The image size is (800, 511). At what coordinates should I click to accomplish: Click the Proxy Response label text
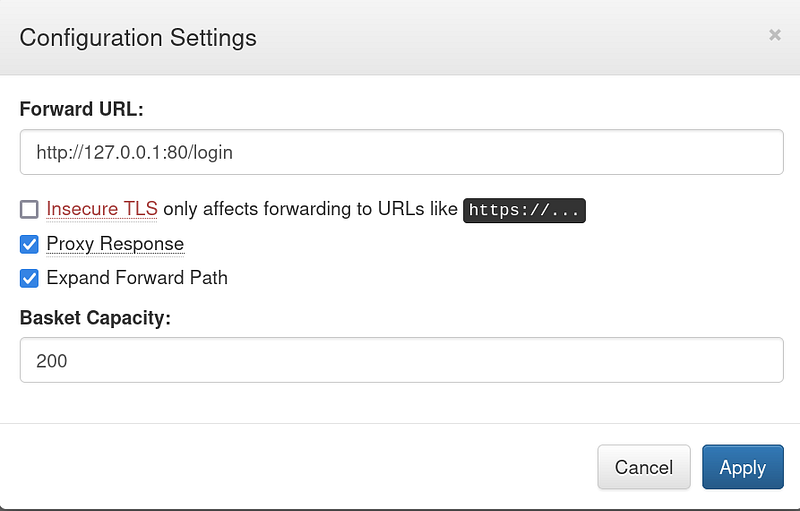[x=115, y=244]
